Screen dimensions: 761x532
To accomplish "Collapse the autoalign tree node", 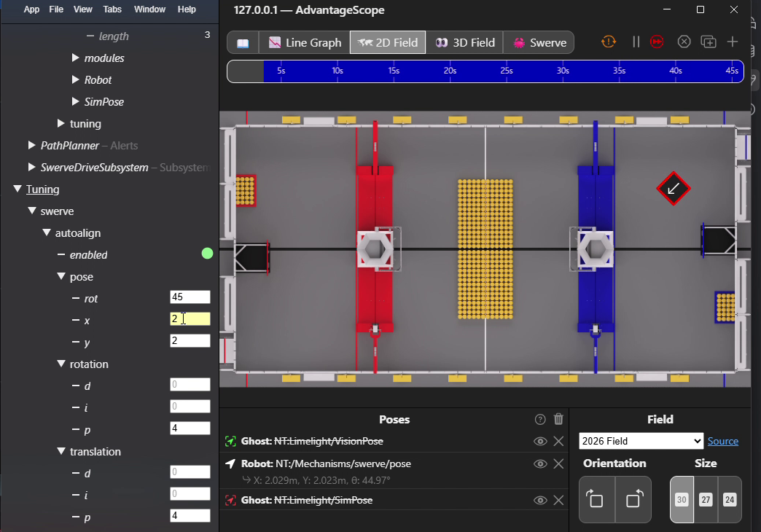I will [x=47, y=232].
